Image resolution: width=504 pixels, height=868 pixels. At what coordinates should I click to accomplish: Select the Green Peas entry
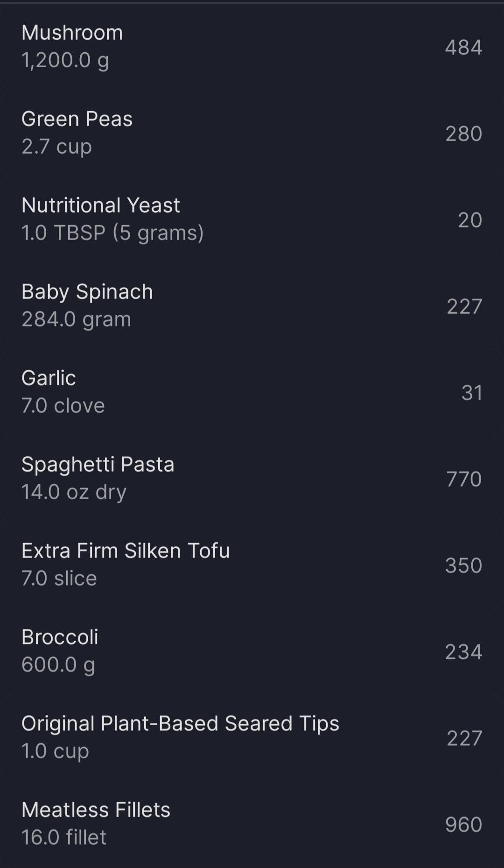pyautogui.click(x=77, y=119)
